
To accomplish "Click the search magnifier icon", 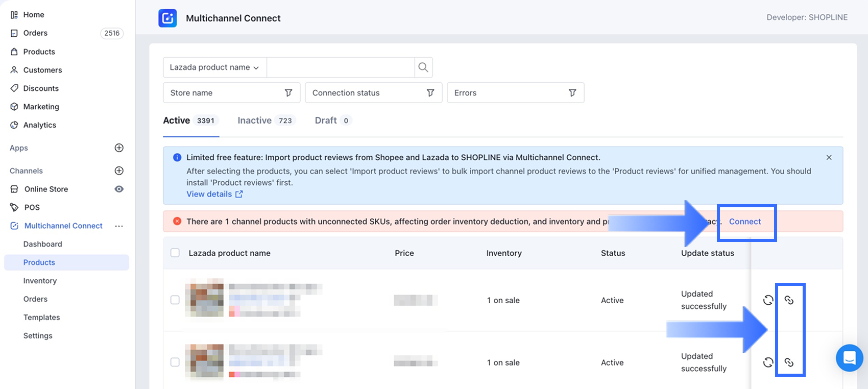I will (423, 67).
